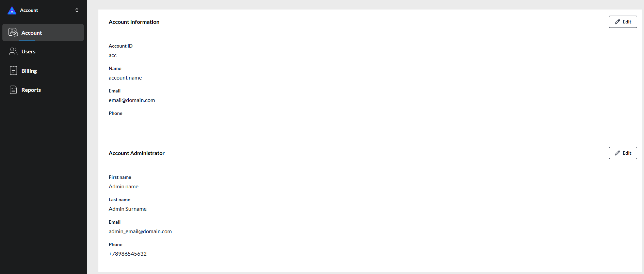Image resolution: width=644 pixels, height=274 pixels.
Task: Click the Account settings icon in sidebar
Action: click(13, 33)
